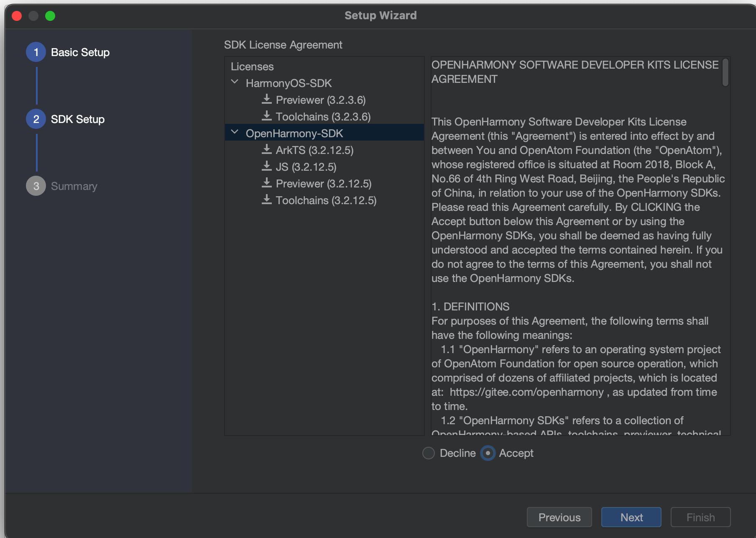Click download icon beside ArkTS (3.2.12.5)
756x538 pixels.
tap(266, 150)
